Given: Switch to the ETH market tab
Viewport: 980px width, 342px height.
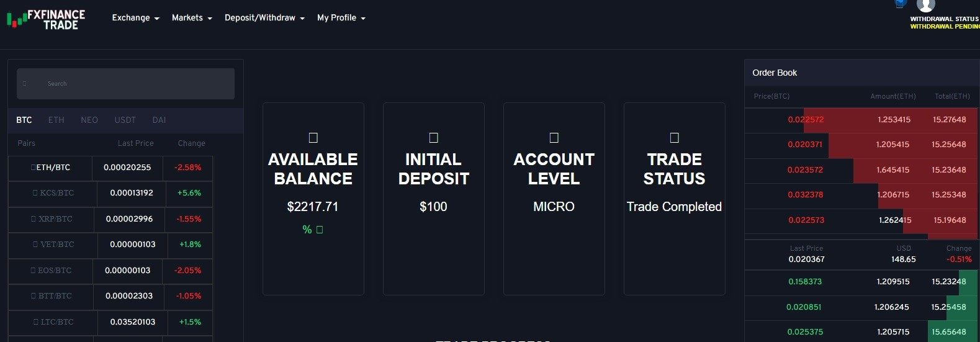Looking at the screenshot, I should pyautogui.click(x=56, y=120).
